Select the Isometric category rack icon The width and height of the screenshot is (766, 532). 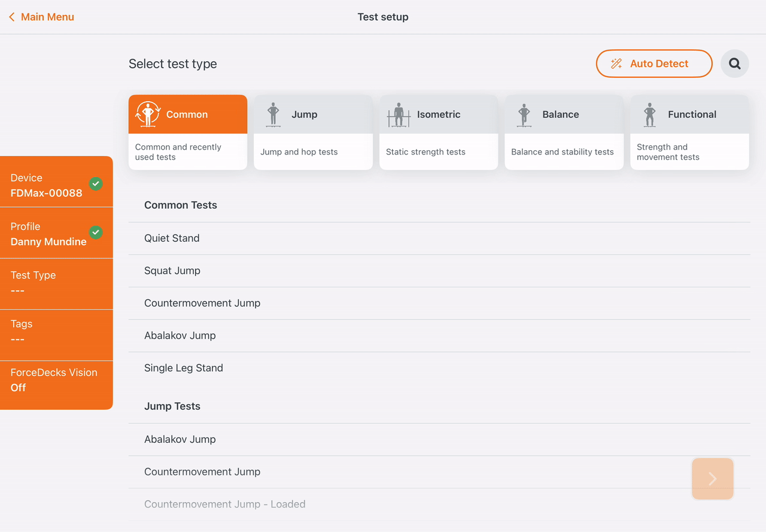(399, 114)
